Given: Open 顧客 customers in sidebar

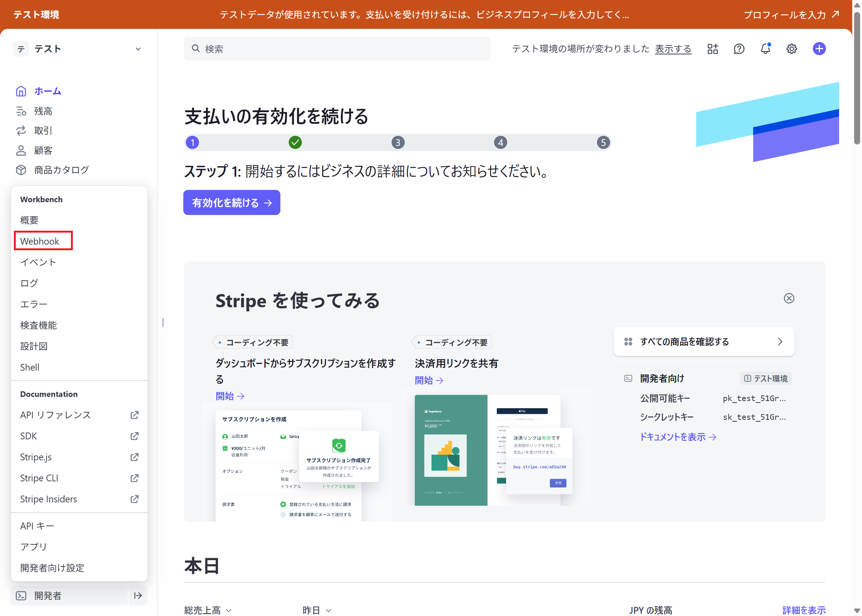Looking at the screenshot, I should coord(34,150).
